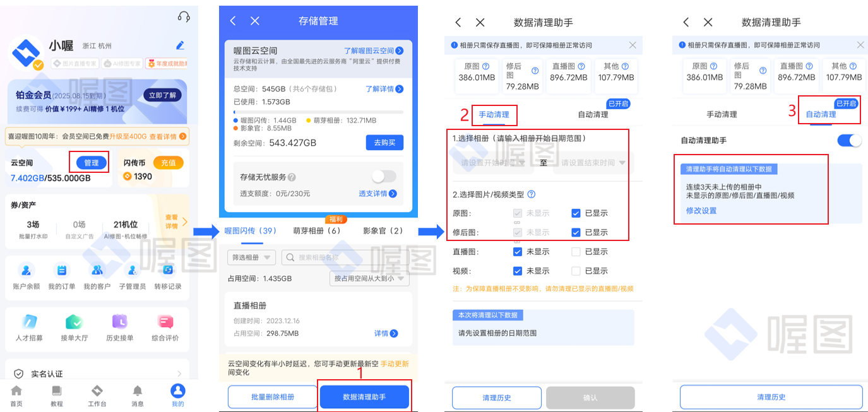This screenshot has width=868, height=412.
Task: Tap shield icon in 实名认证 row
Action: tap(19, 374)
